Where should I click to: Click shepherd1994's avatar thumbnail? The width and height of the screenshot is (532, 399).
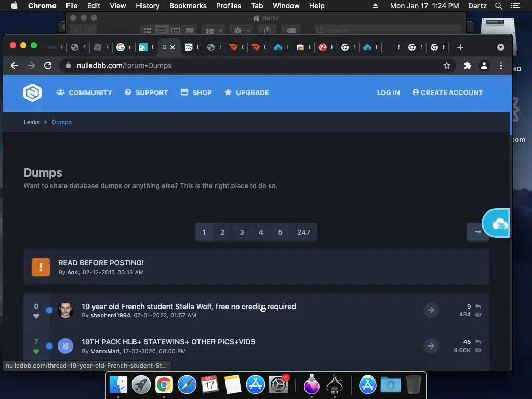65,310
